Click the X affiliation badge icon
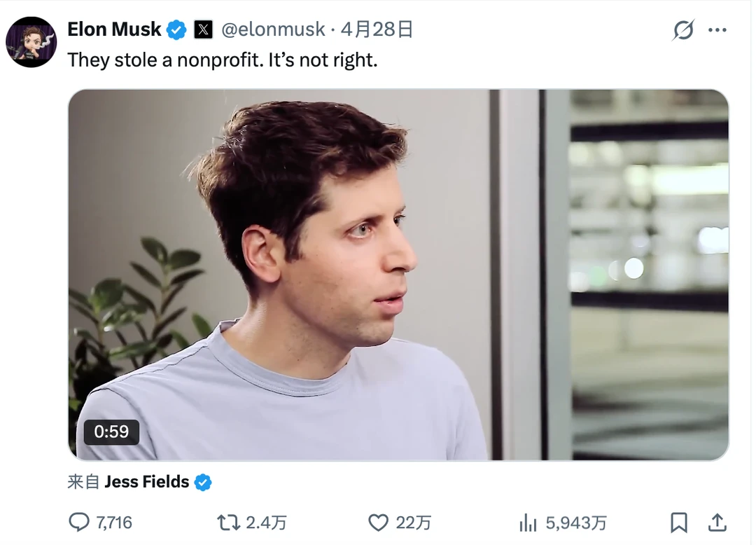 pyautogui.click(x=204, y=30)
